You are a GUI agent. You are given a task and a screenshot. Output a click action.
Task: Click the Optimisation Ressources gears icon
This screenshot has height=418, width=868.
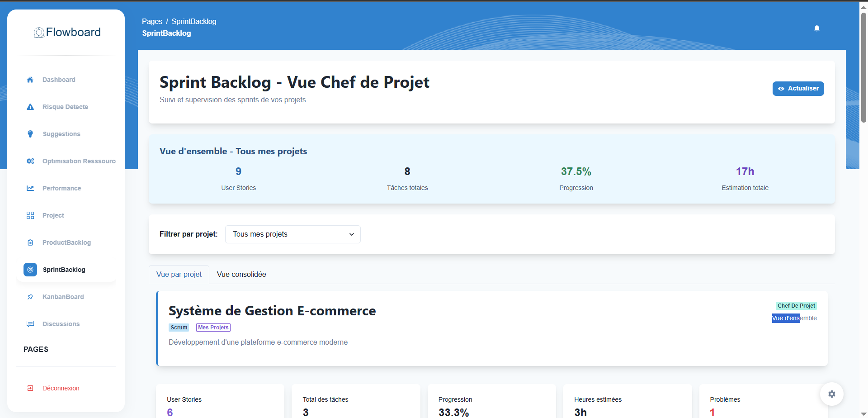point(30,161)
